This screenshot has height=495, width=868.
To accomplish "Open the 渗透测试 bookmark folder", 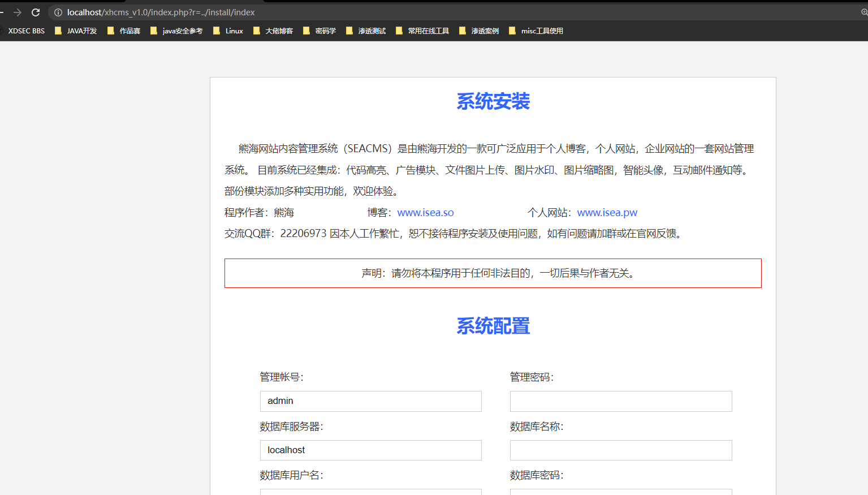I will [x=366, y=31].
